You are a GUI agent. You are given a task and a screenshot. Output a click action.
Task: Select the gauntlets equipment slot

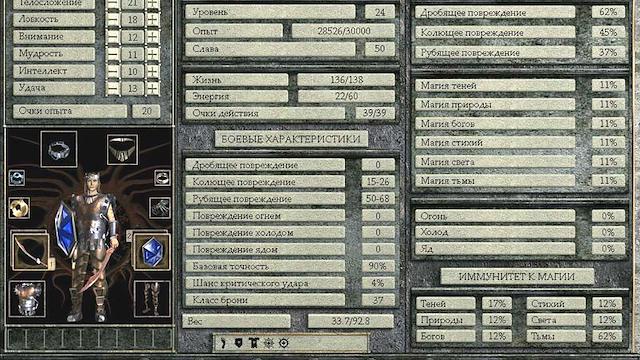pos(160,208)
